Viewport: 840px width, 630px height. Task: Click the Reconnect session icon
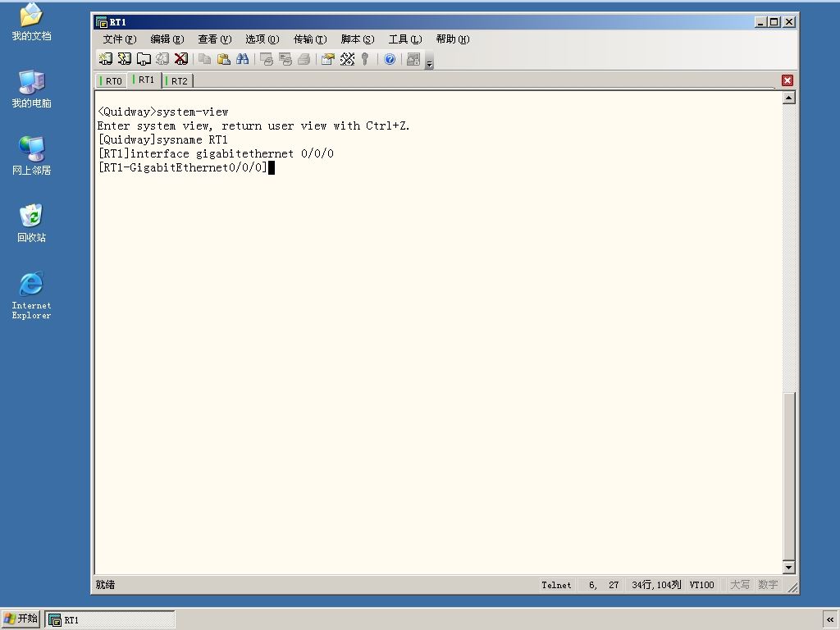click(x=162, y=59)
